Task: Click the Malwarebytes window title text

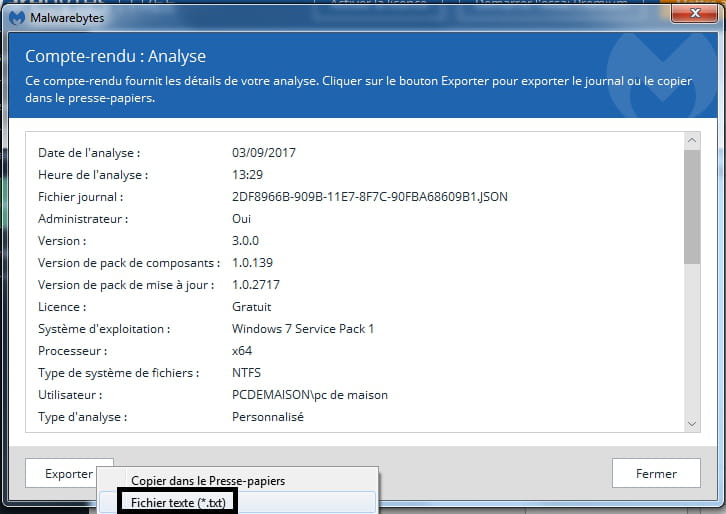Action: coord(67,18)
